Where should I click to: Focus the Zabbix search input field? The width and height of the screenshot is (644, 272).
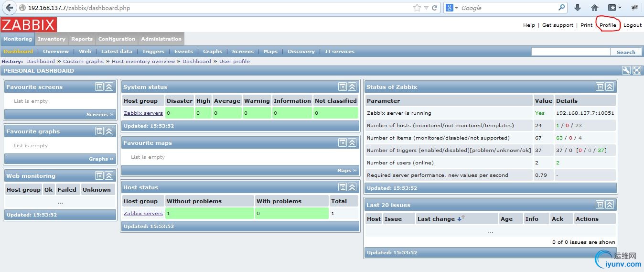pyautogui.click(x=570, y=52)
